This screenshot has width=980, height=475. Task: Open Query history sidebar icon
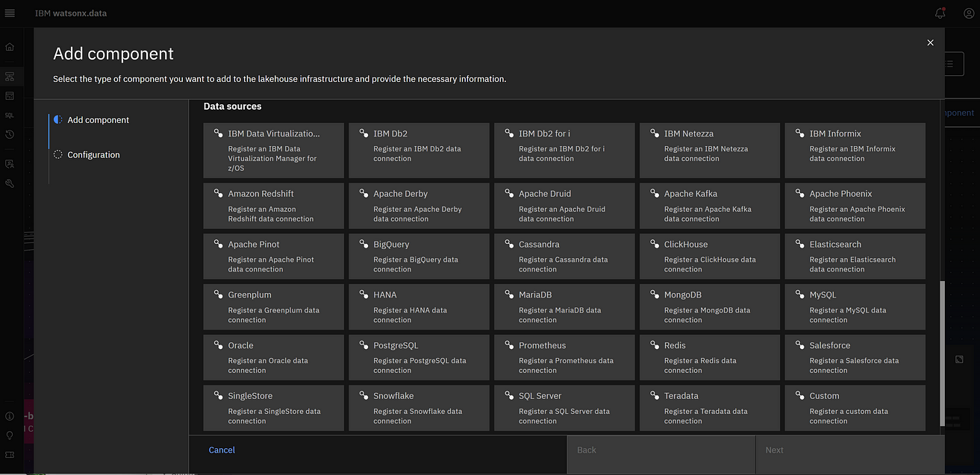coord(10,135)
